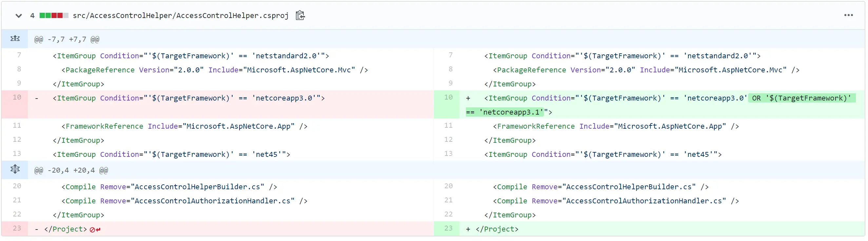The image size is (868, 241).
Task: Click the "@@ -20,4 +20,4 @@" hunk header
Action: (71, 170)
